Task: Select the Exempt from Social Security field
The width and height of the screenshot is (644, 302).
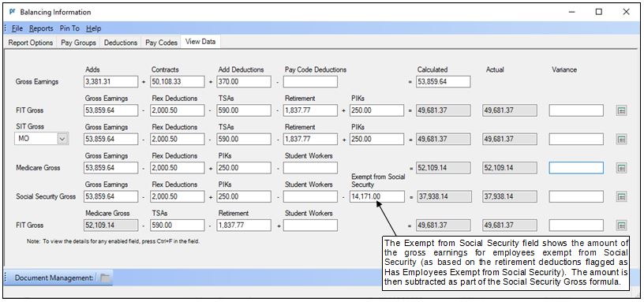Action: click(377, 196)
